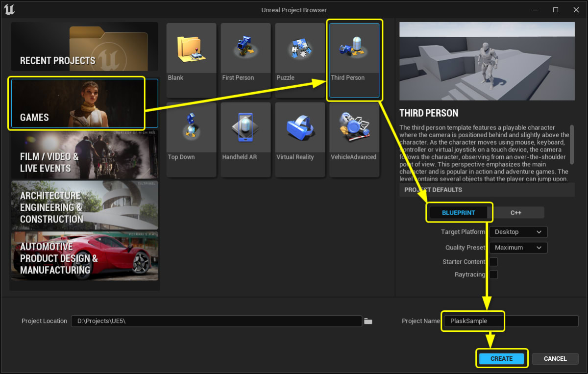This screenshot has width=588, height=374.
Task: Browse folder icon next to Project Location
Action: (368, 321)
